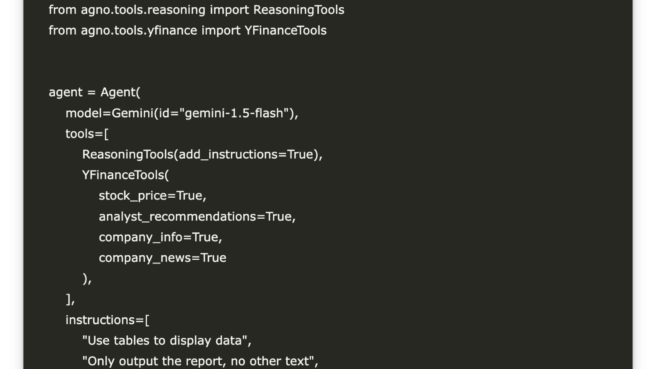Click the "instructions=[" line
The height and width of the screenshot is (369, 656).
pos(107,320)
